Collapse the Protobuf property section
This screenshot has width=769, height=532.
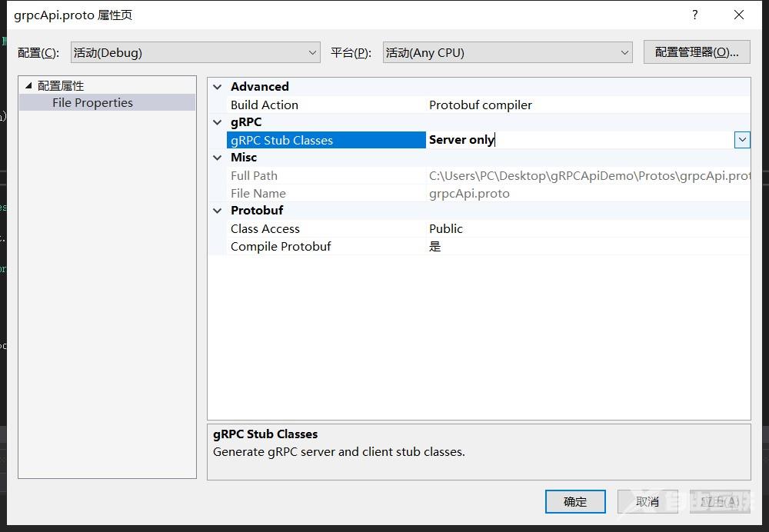click(218, 210)
